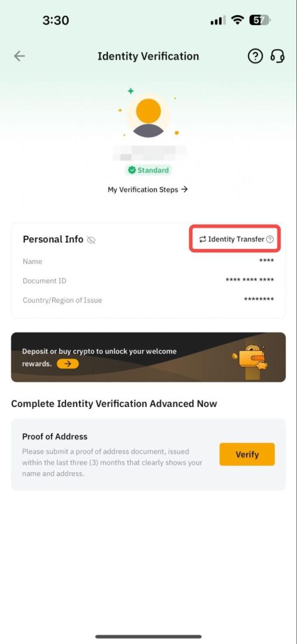Open the Proof of Address card
This screenshot has width=297, height=644.
[x=148, y=454]
